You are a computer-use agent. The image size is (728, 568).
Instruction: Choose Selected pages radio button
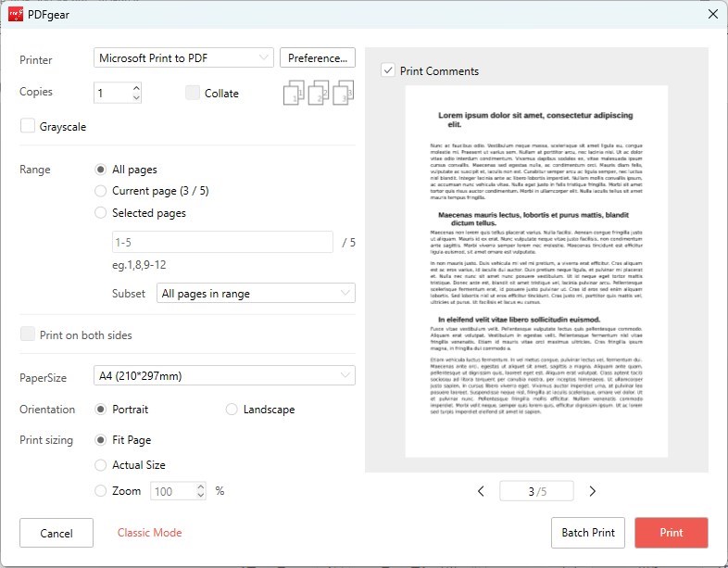[100, 213]
